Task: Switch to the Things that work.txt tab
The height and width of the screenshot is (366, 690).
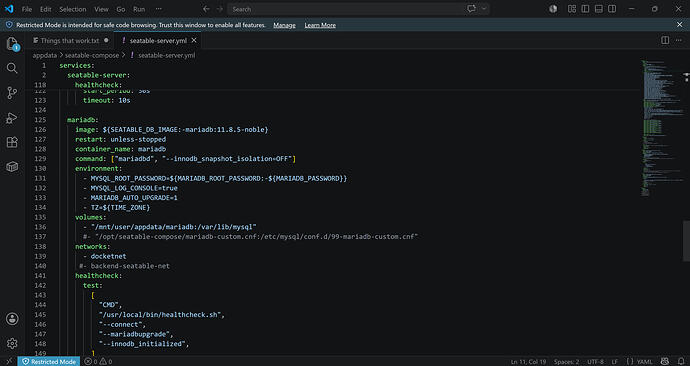Action: pyautogui.click(x=70, y=40)
